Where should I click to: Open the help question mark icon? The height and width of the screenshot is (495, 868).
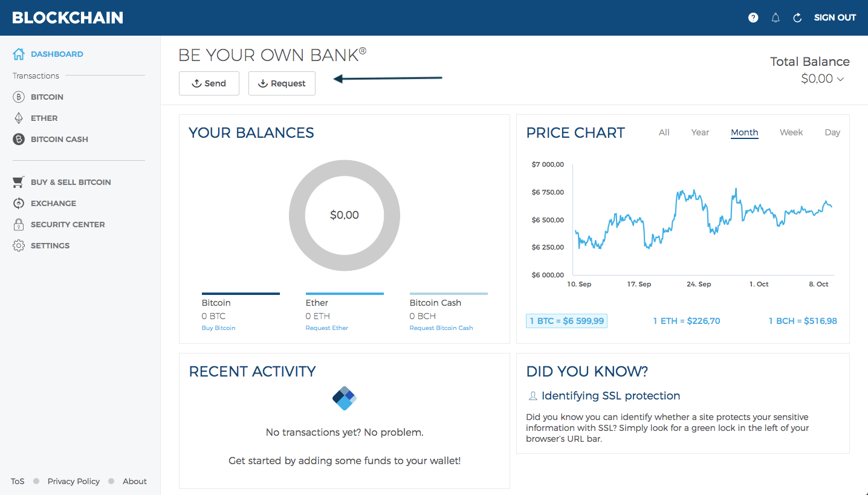coord(753,18)
